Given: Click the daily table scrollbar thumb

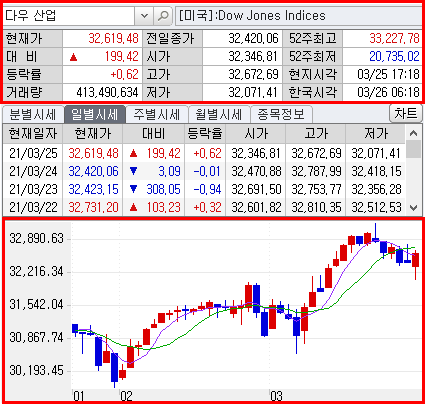Looking at the screenshot, I should click(x=413, y=149).
